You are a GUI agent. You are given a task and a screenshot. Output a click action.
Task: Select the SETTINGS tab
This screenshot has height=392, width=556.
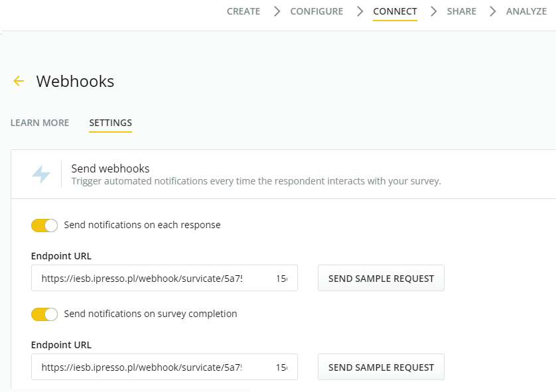[110, 123]
